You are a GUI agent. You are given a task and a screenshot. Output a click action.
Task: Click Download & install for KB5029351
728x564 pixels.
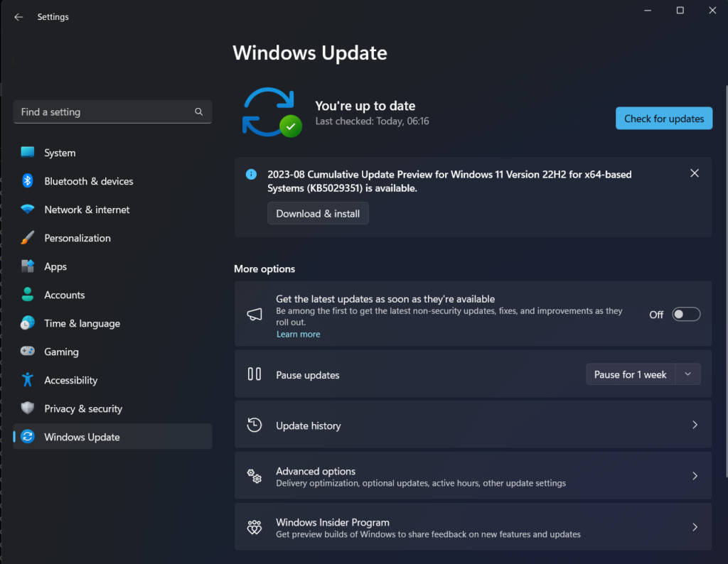click(x=318, y=212)
